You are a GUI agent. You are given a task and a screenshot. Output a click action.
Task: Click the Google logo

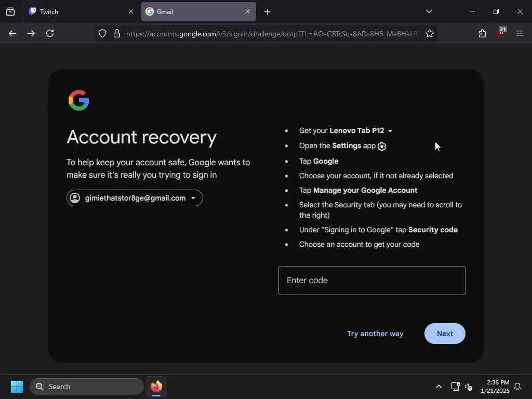(x=79, y=100)
